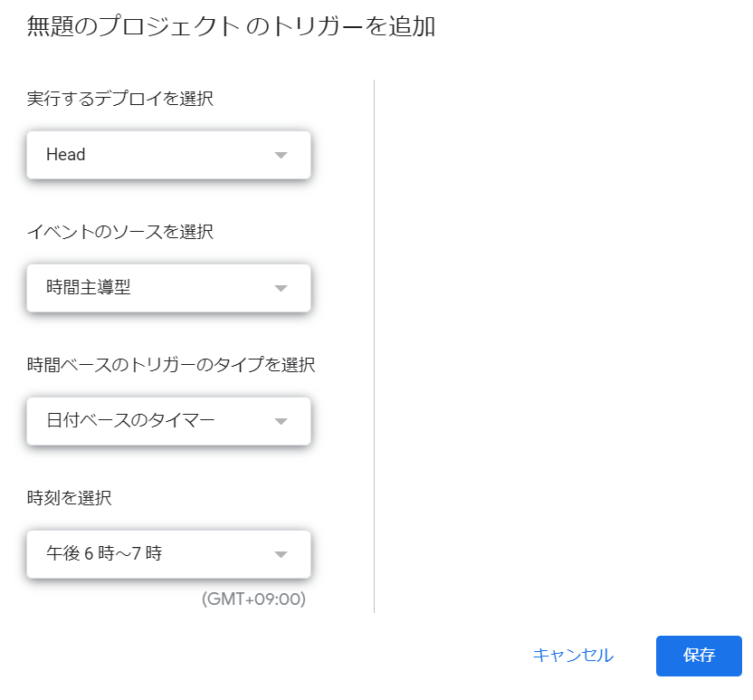The image size is (753, 700).
Task: Click the 時間ベースのトリガーのタイプを選択 label
Action: click(x=171, y=365)
